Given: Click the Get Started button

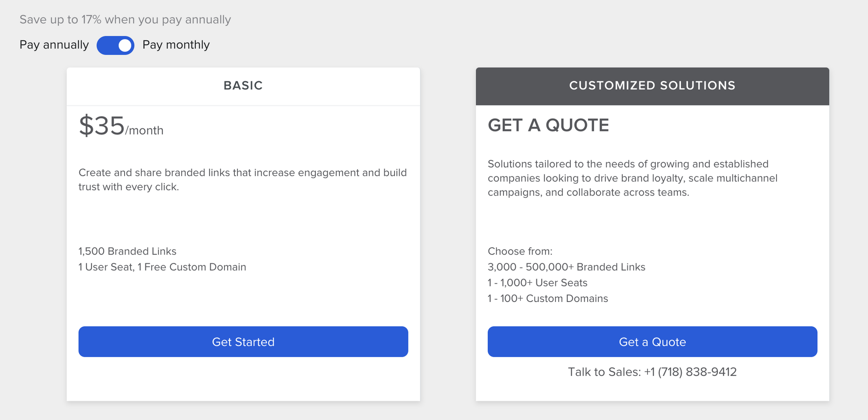Looking at the screenshot, I should point(243,342).
